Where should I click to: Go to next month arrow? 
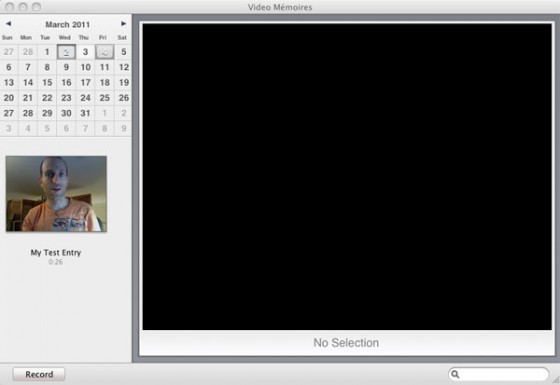coord(124,24)
